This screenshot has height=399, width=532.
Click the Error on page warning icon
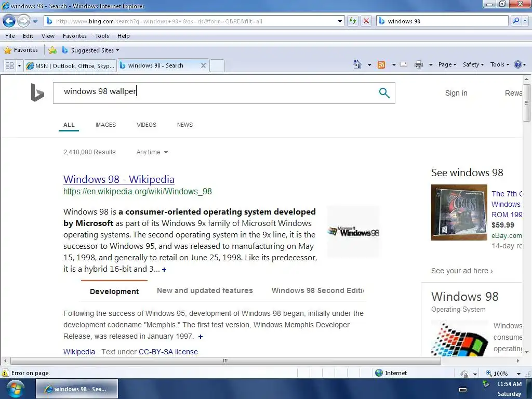click(x=5, y=373)
